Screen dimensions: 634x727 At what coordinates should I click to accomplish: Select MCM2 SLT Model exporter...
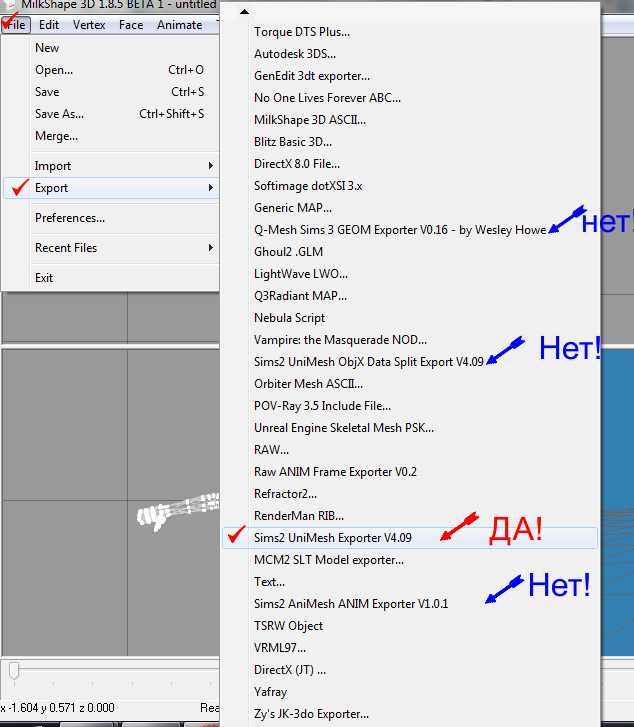click(410, 560)
